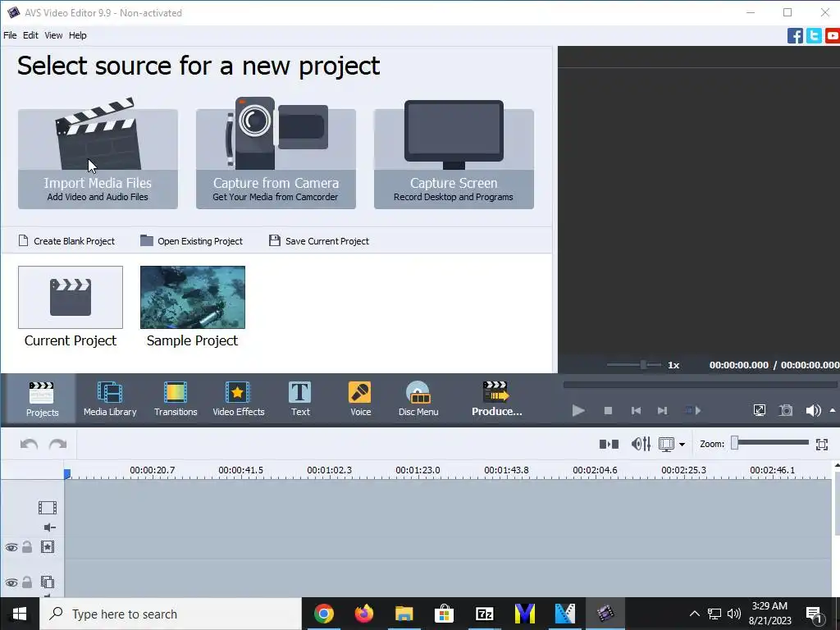840x630 pixels.
Task: Open the Disc Menu tab
Action: coord(418,399)
